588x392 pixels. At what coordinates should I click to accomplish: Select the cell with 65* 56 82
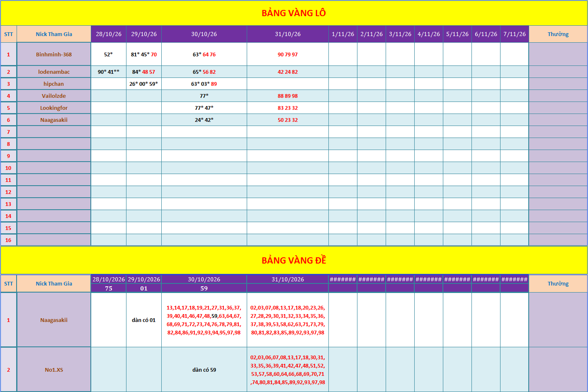click(204, 72)
